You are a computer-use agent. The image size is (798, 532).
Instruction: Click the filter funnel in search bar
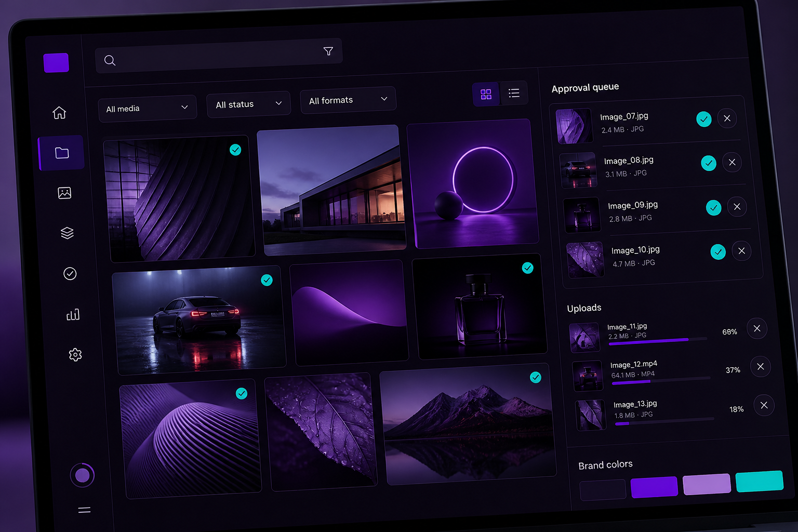pos(328,51)
